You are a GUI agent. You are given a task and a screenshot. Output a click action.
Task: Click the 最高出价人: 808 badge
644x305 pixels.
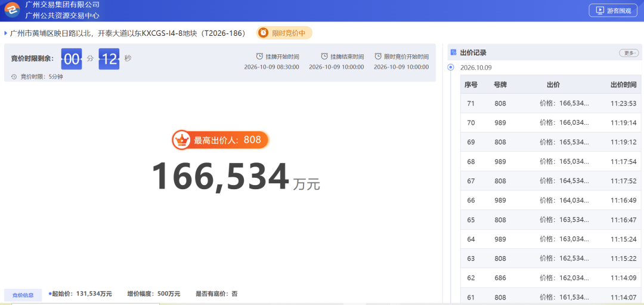[220, 140]
